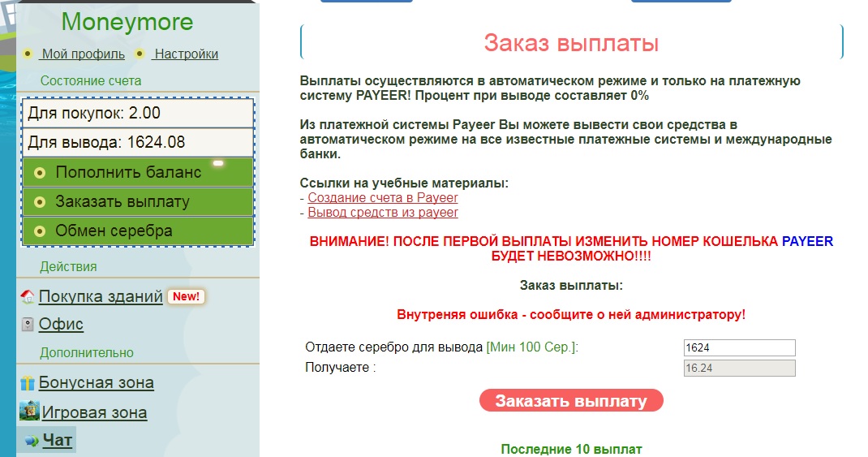This screenshot has width=868, height=457.
Task: Click the red Заказать выплату submit button
Action: 571,400
